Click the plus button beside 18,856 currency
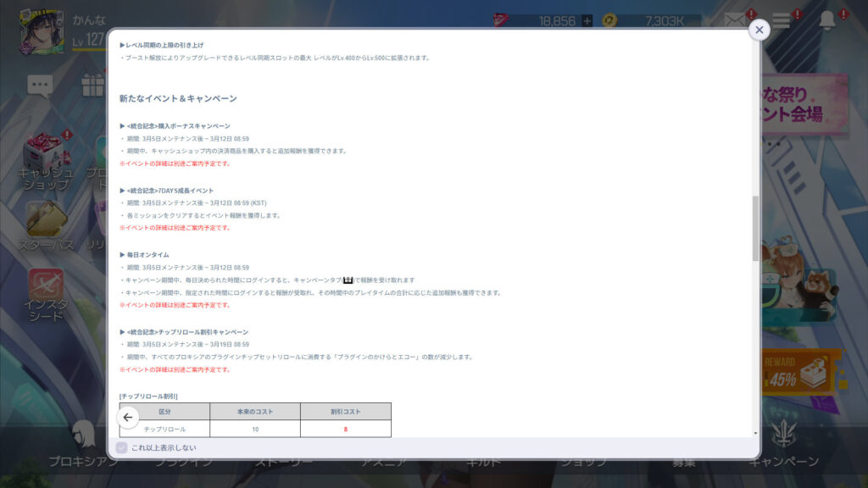Screen dimensions: 868x488 pyautogui.click(x=587, y=21)
